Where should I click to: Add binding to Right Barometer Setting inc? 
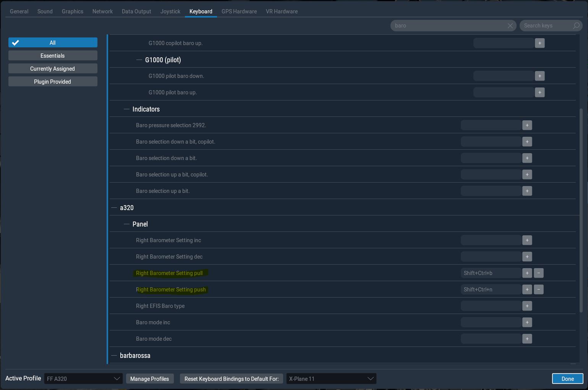527,240
